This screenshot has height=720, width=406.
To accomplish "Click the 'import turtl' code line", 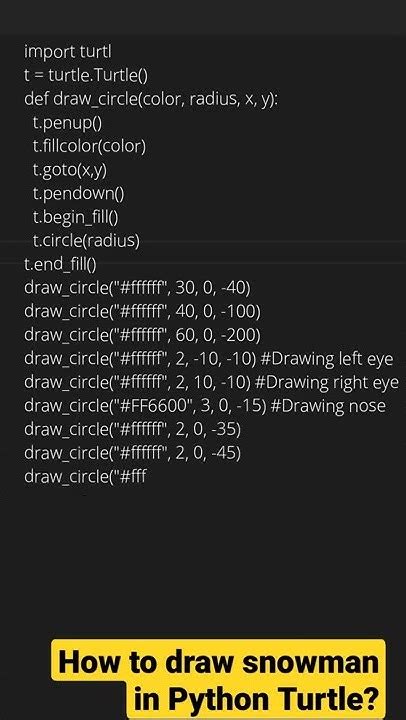I will coord(68,52).
